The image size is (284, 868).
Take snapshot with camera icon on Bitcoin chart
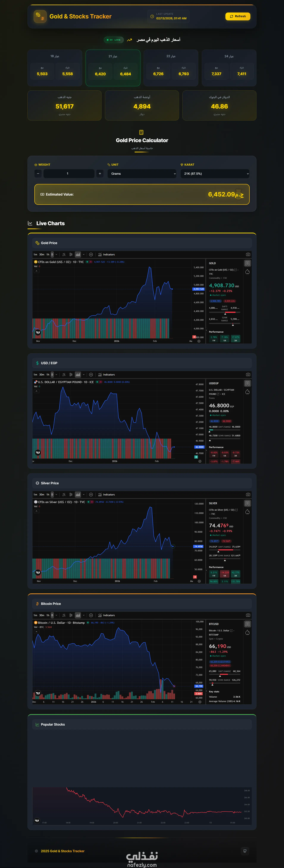coord(248,615)
